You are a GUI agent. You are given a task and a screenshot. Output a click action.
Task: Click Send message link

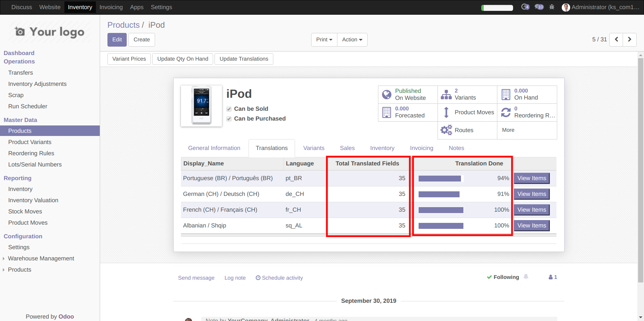pyautogui.click(x=196, y=278)
